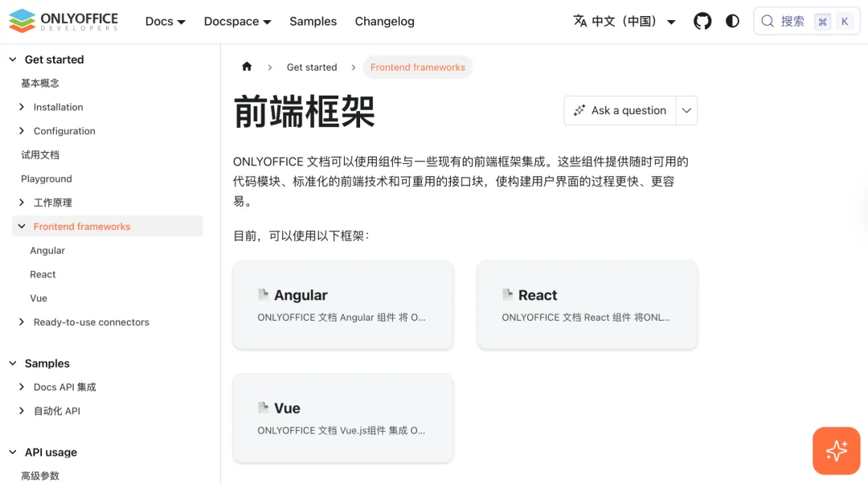Click the text 目前，可以使用以下框架：
The height and width of the screenshot is (484, 868).
click(301, 236)
